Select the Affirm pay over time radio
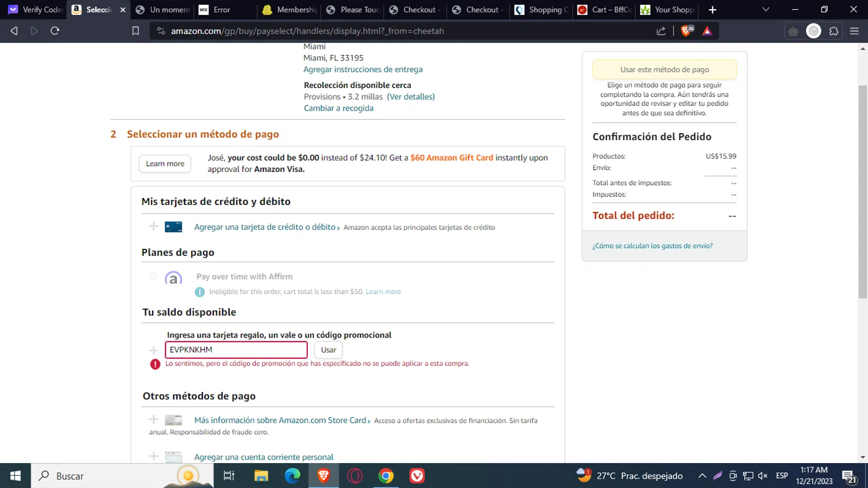The height and width of the screenshot is (488, 868). click(153, 277)
